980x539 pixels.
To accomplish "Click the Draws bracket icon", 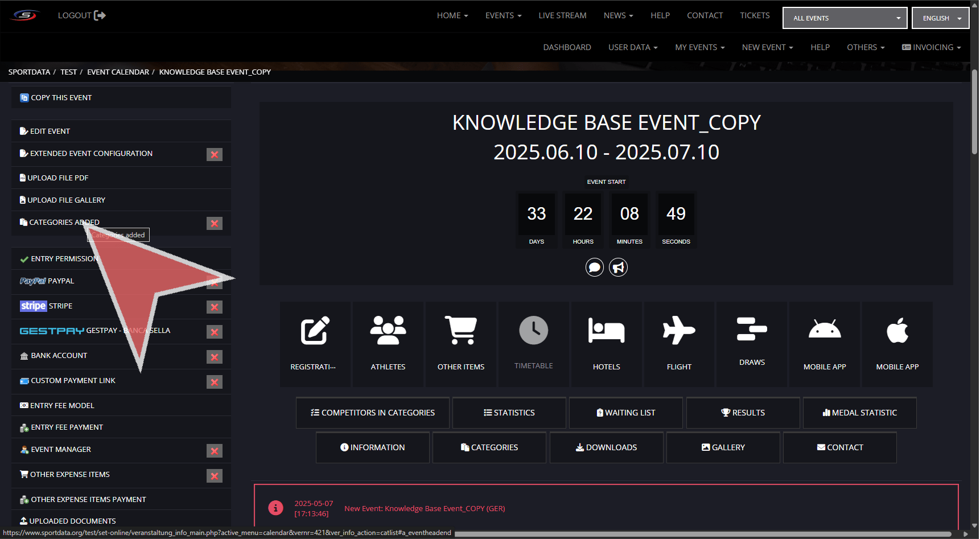I will point(752,330).
